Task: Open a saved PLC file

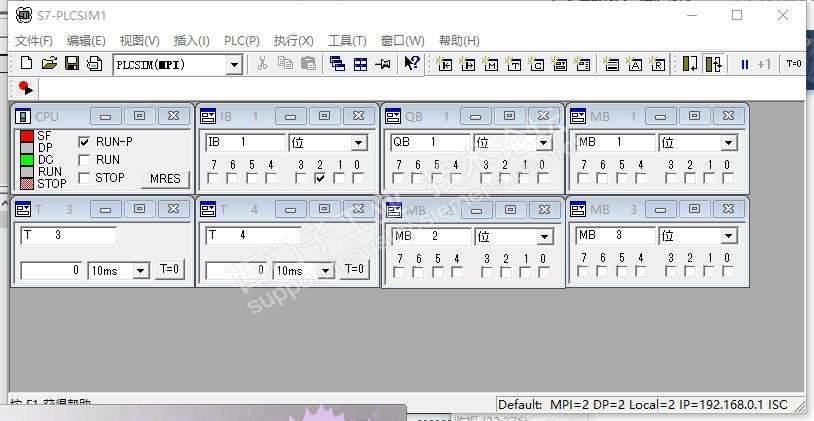Action: point(49,64)
